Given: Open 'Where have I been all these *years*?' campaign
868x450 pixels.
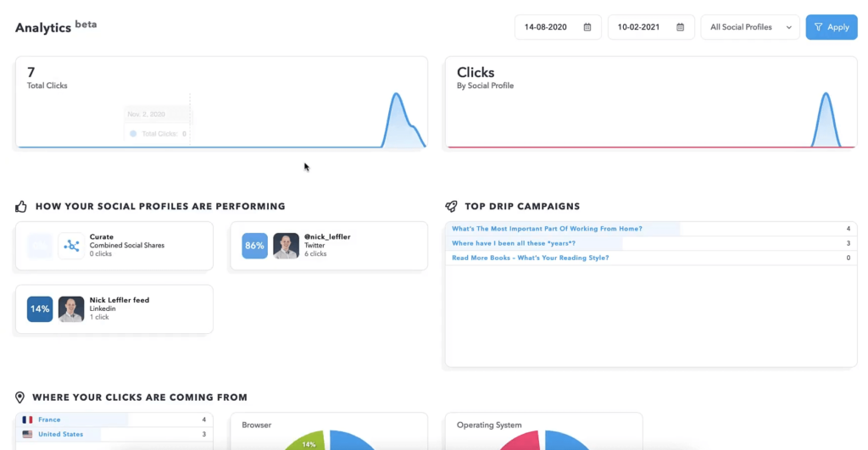Looking at the screenshot, I should (x=514, y=243).
